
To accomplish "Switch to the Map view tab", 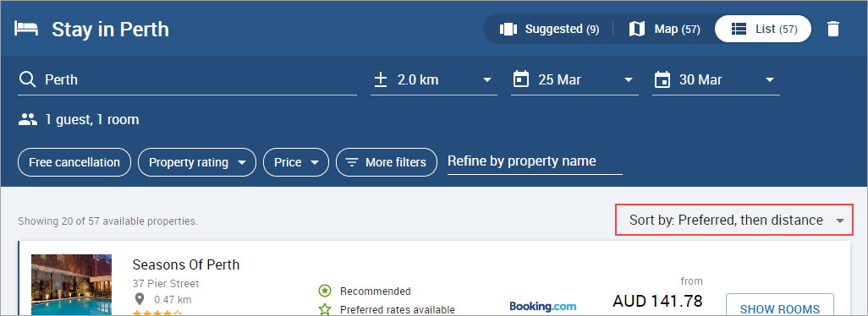I will [x=664, y=29].
